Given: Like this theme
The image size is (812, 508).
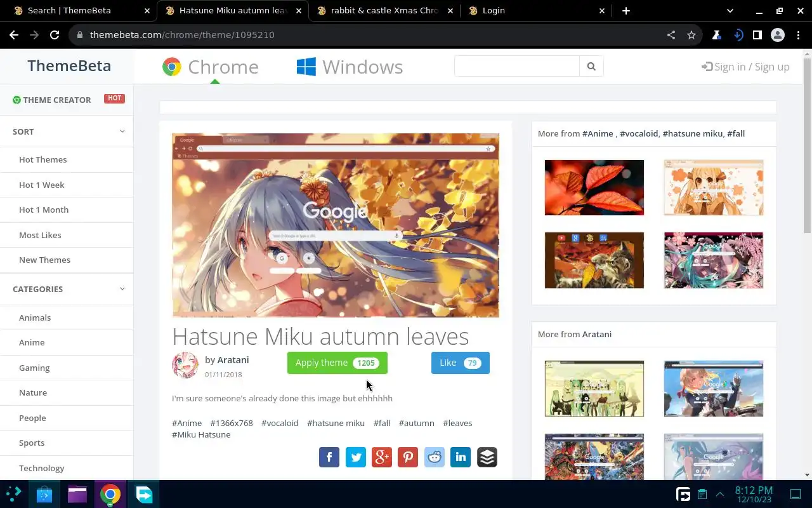Looking at the screenshot, I should point(461,363).
